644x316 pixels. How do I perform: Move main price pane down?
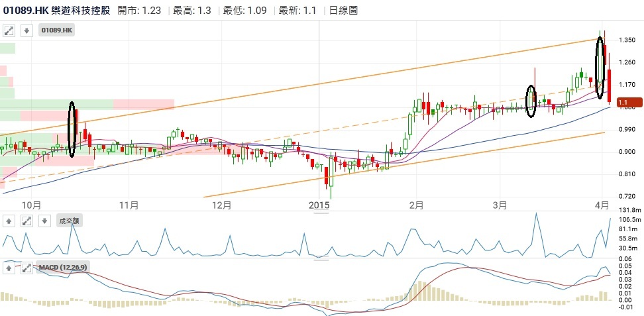pyautogui.click(x=27, y=30)
